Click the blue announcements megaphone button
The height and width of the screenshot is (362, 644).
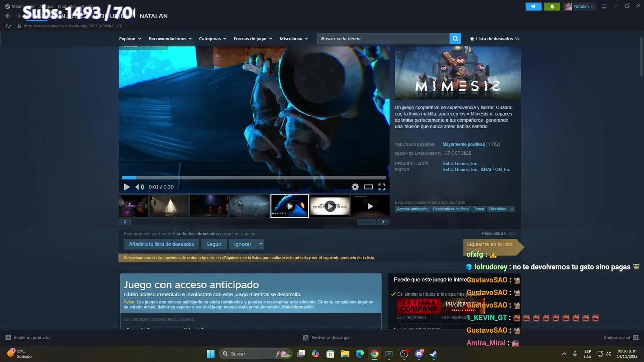[534, 7]
